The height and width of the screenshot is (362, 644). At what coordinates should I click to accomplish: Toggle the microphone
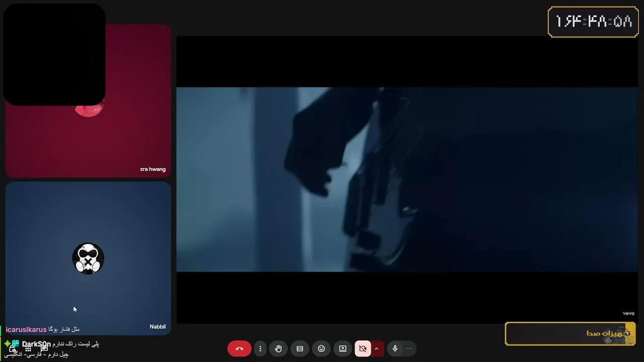(x=395, y=348)
